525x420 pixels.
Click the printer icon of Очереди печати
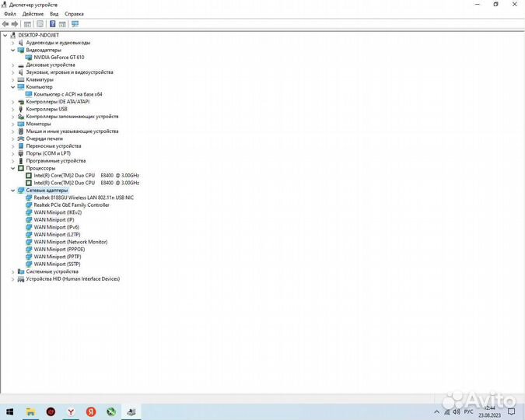coord(21,138)
